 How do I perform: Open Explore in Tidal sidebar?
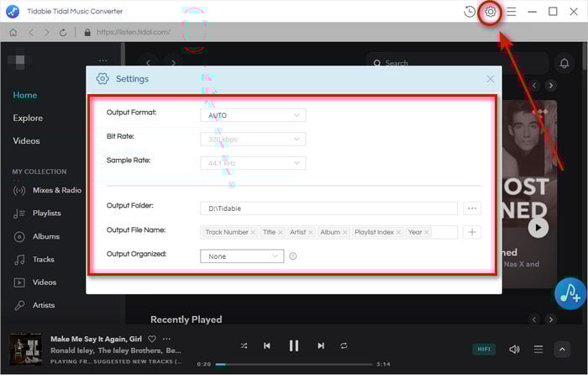28,119
